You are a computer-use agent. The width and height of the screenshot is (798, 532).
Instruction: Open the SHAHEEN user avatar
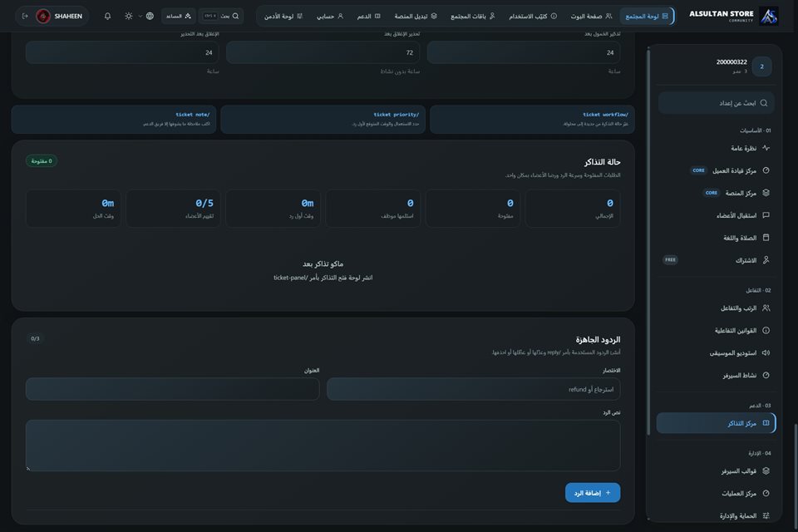tap(43, 17)
